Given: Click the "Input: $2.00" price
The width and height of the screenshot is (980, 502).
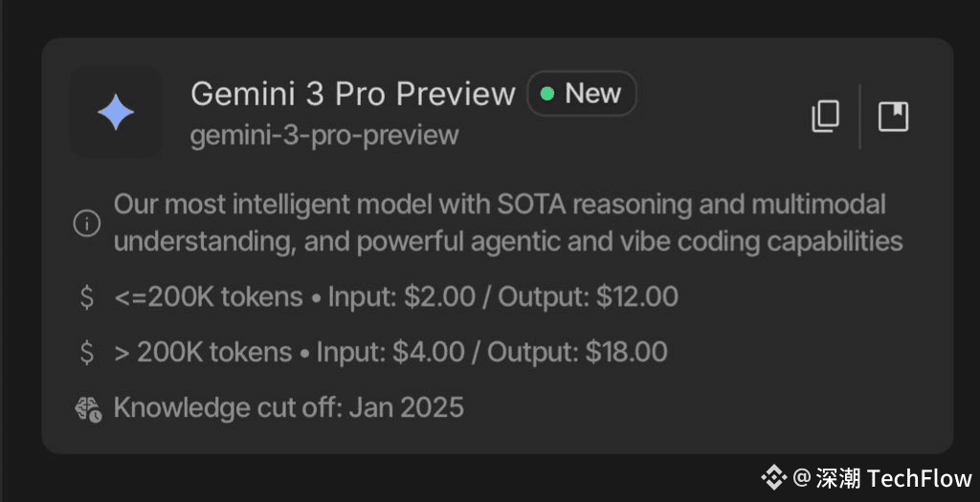Looking at the screenshot, I should point(401,297).
